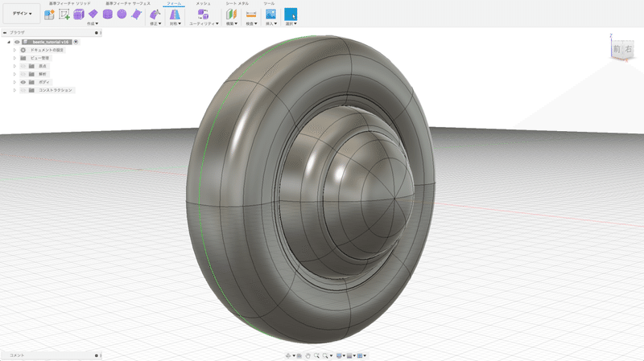Click the Zoom Window (fit) icon
This screenshot has height=361, width=644.
point(326,355)
